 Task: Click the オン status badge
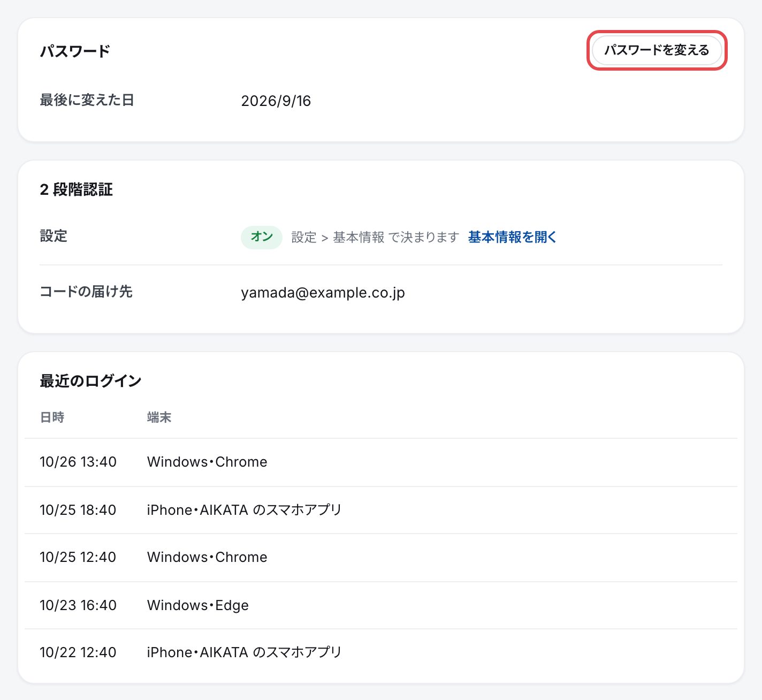coord(262,237)
